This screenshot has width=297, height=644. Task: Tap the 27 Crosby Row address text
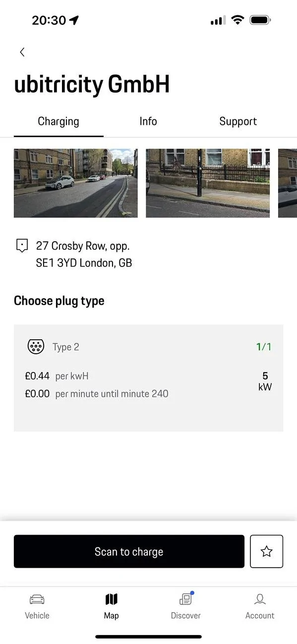(x=84, y=245)
